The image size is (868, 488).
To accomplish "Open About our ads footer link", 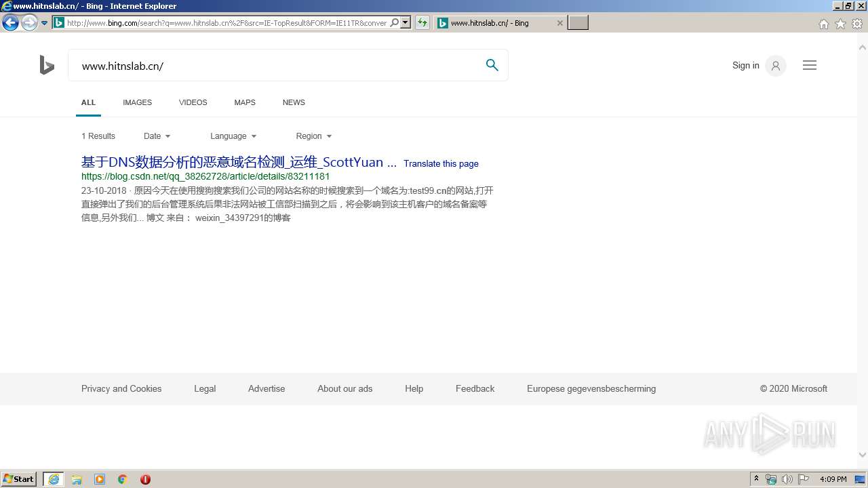I will (345, 389).
